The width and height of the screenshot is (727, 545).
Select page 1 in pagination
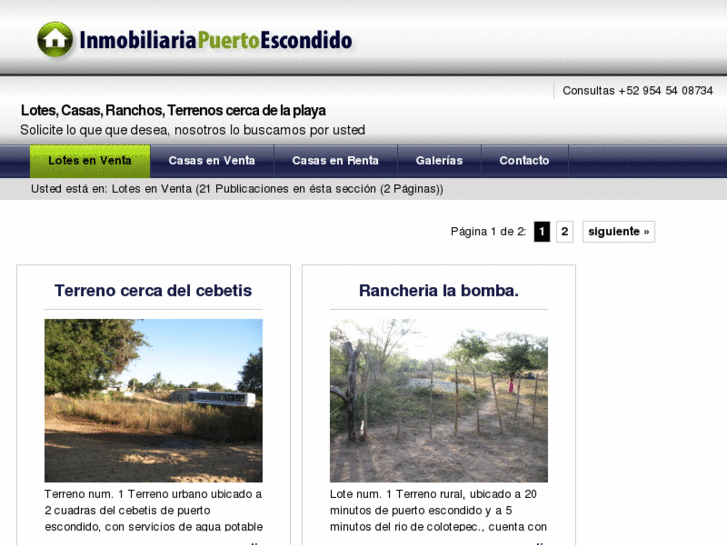[542, 231]
